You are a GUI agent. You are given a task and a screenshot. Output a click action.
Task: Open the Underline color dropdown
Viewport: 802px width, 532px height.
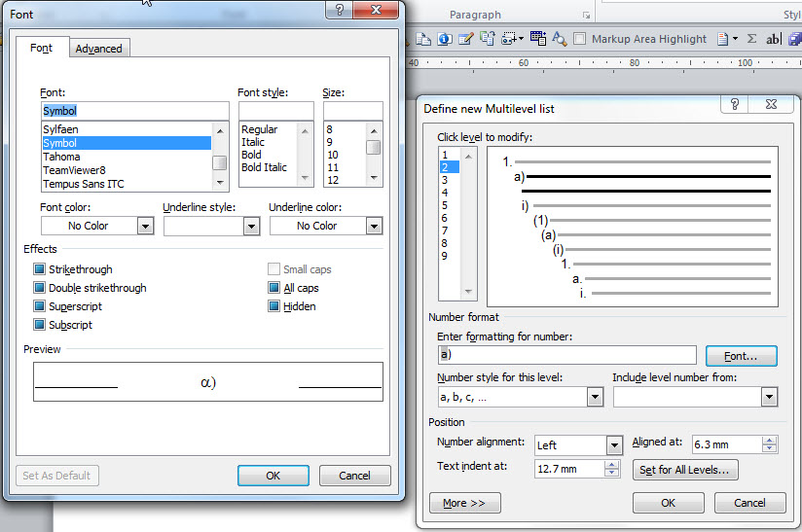point(374,226)
